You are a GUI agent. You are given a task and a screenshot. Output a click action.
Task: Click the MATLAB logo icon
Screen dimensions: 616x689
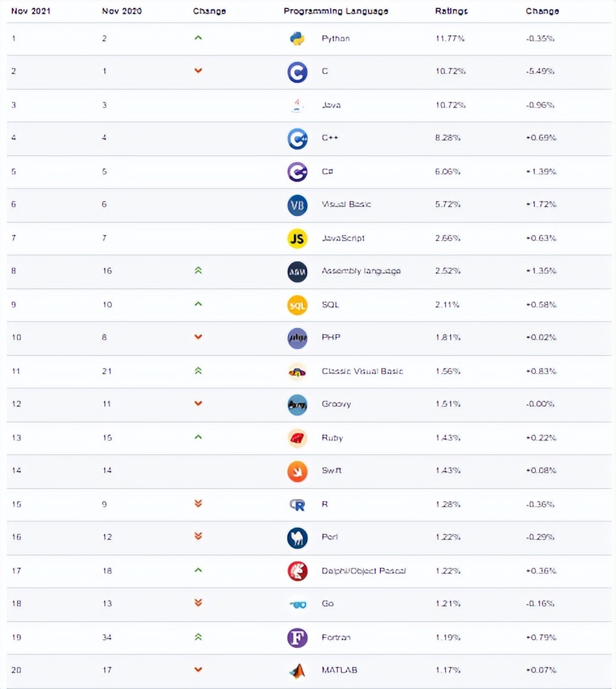pos(297,670)
